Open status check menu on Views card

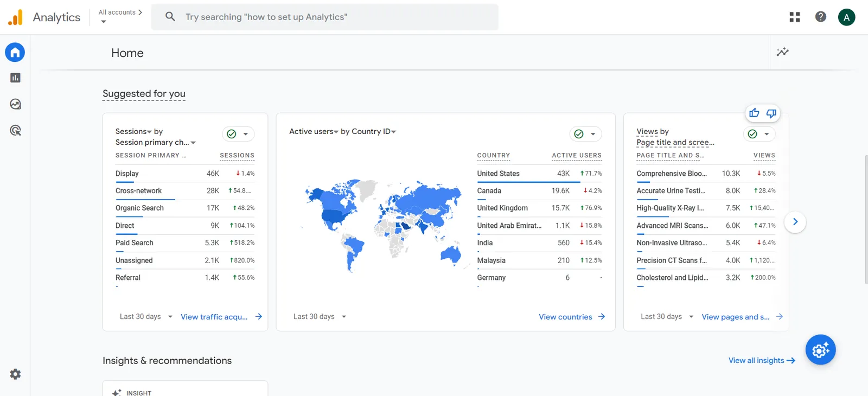point(759,134)
